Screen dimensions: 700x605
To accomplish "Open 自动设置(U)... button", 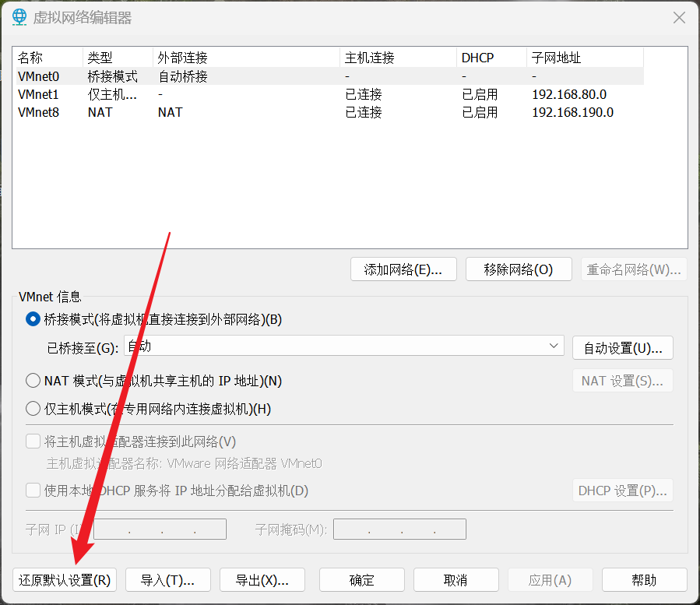I will [x=623, y=348].
